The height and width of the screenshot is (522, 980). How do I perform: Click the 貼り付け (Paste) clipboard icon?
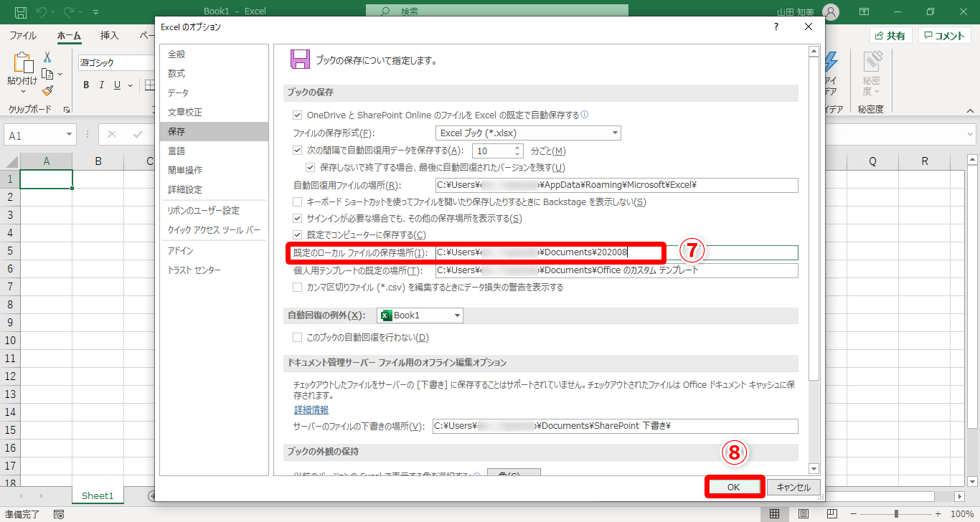(x=23, y=64)
